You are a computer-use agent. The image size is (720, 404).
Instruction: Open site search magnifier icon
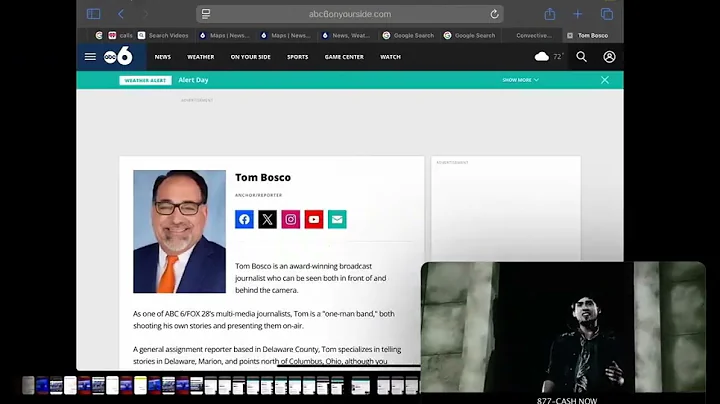tap(581, 56)
